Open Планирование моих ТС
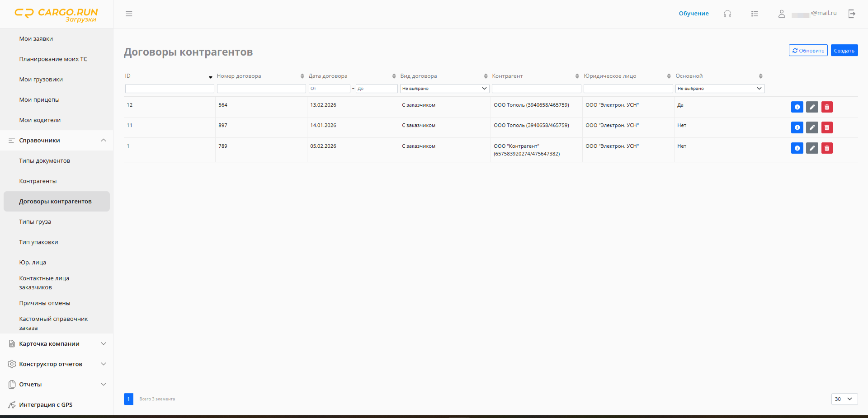The width and height of the screenshot is (868, 418). (53, 59)
